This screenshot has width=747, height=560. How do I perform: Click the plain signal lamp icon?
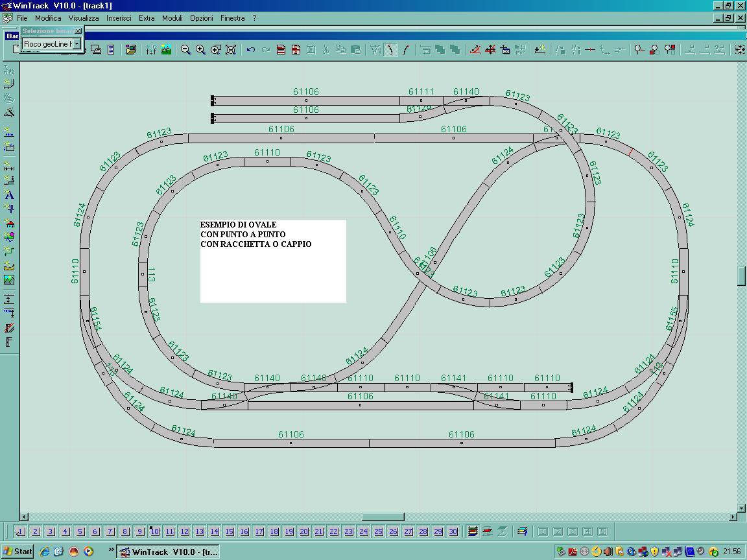(639, 49)
